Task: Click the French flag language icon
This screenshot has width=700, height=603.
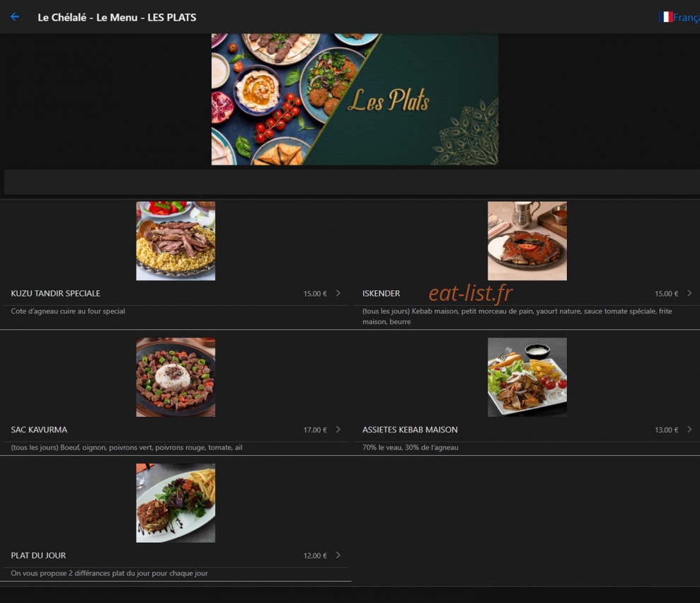Action: point(667,17)
